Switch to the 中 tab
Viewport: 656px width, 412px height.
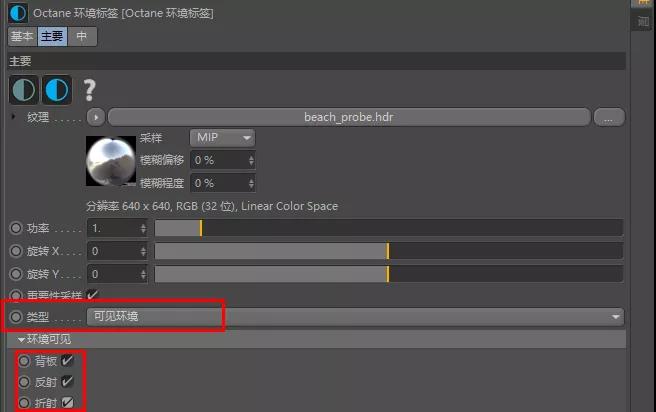pos(82,37)
